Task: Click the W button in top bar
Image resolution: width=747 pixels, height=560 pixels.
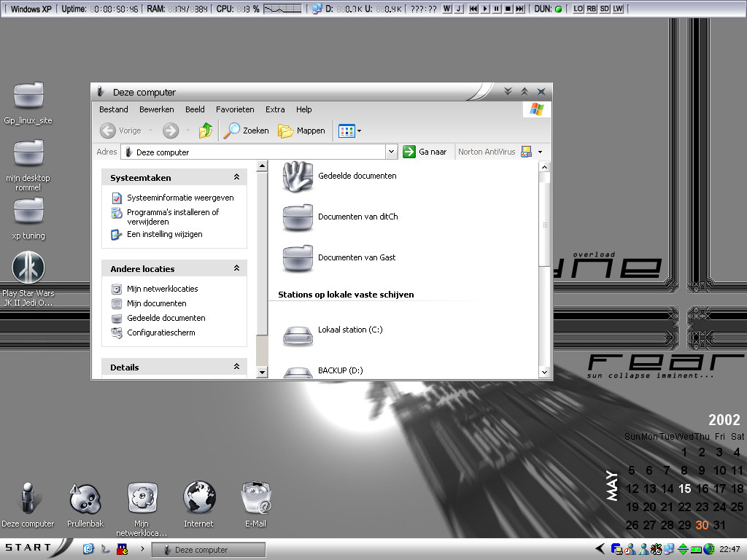Action: coord(447,9)
